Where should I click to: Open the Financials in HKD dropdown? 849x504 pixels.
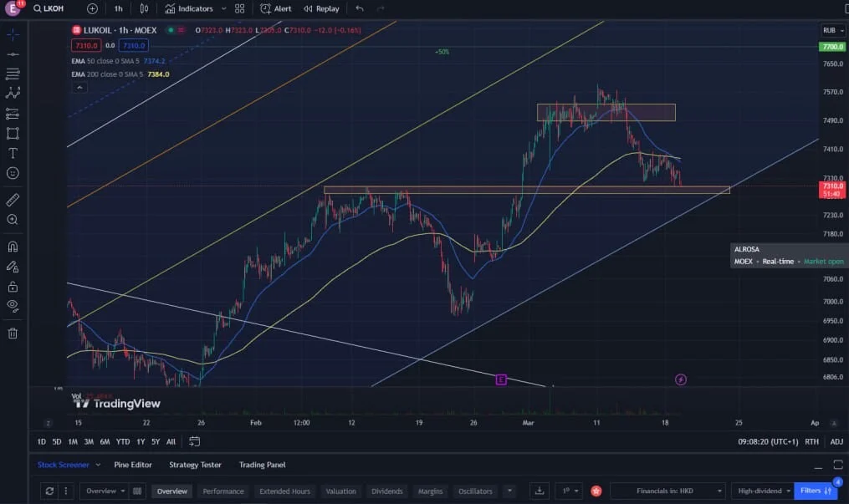[668, 491]
